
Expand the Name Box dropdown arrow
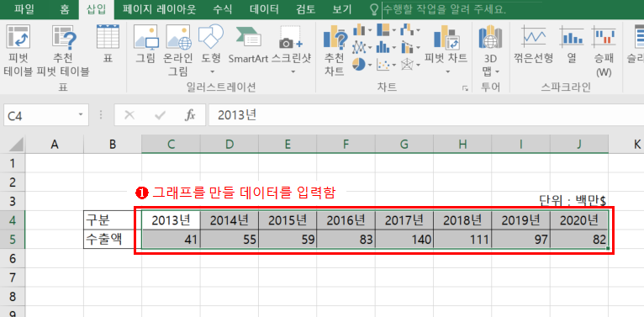point(81,115)
